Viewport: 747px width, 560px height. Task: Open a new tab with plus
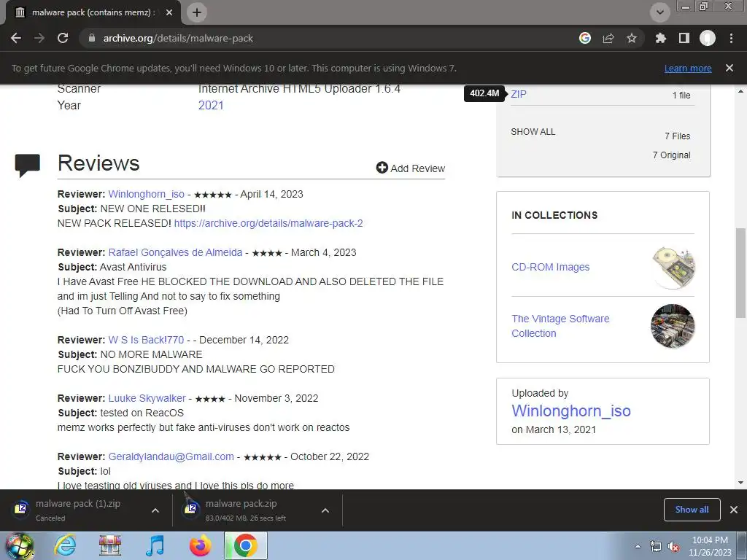pyautogui.click(x=197, y=12)
